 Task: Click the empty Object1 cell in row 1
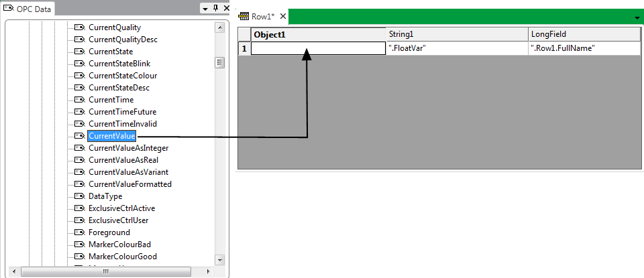pos(319,48)
